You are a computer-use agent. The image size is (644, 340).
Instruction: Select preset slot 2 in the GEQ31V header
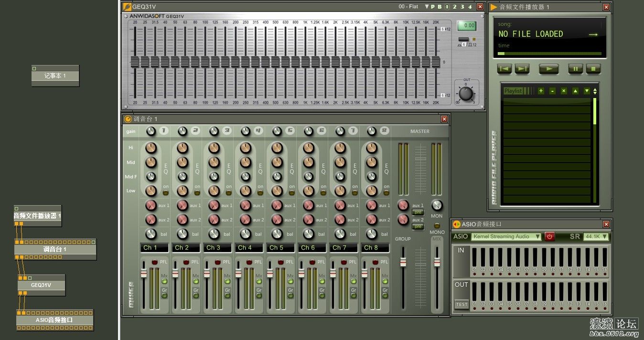point(454,7)
